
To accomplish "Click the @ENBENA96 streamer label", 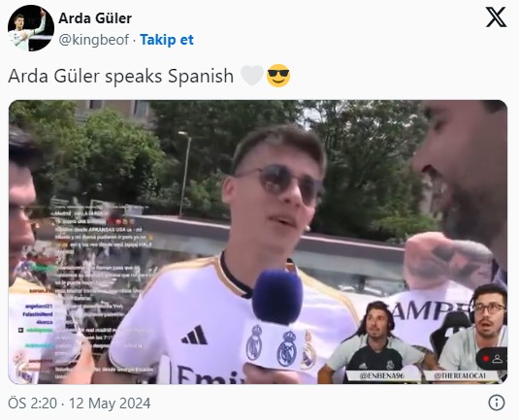I will click(381, 376).
